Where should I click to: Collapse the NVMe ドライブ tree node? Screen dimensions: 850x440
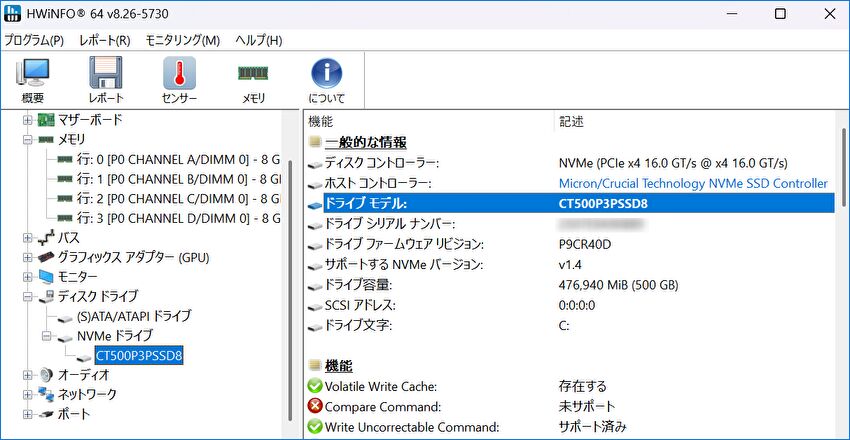[47, 337]
